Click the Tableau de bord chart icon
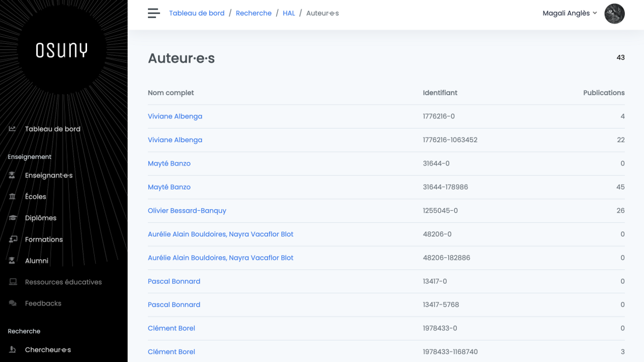The width and height of the screenshot is (644, 362). tap(13, 129)
